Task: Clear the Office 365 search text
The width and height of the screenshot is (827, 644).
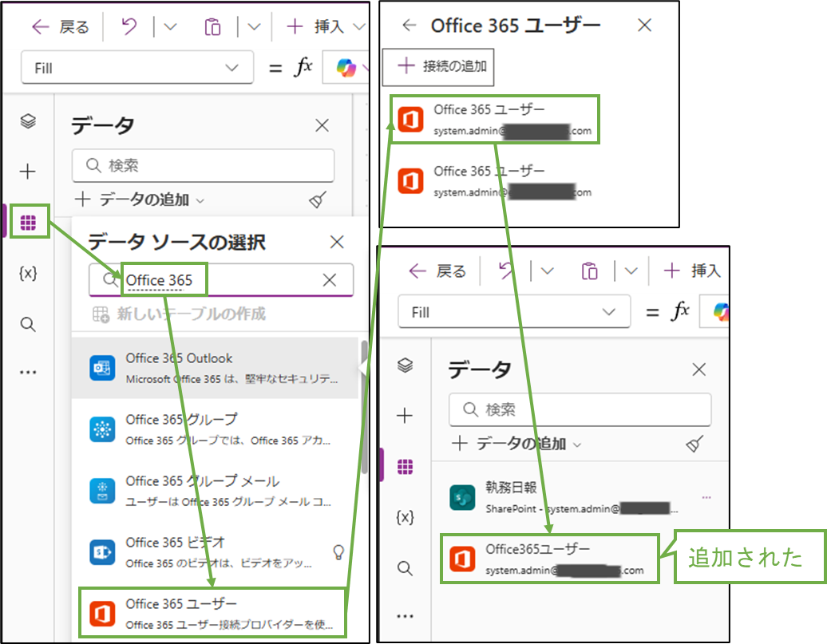Action: 330,280
